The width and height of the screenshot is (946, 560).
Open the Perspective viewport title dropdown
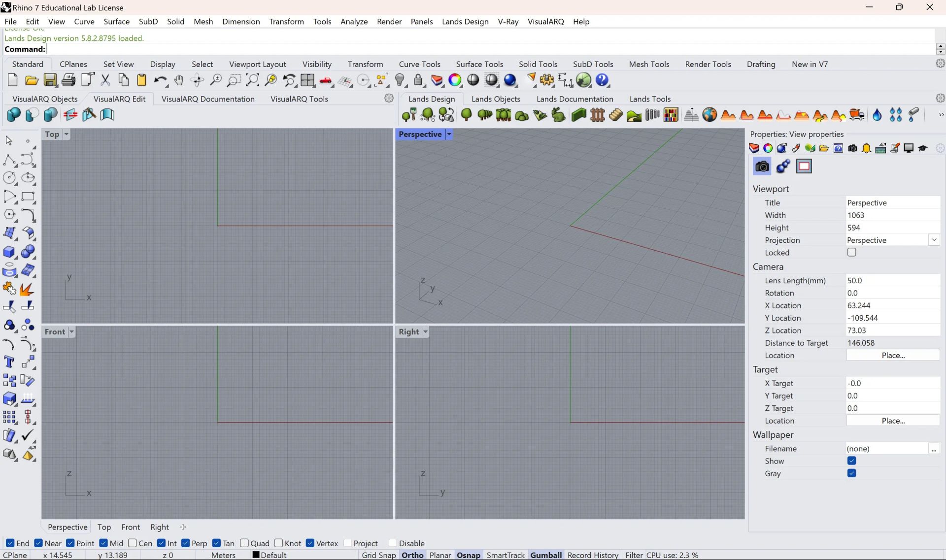pyautogui.click(x=449, y=134)
